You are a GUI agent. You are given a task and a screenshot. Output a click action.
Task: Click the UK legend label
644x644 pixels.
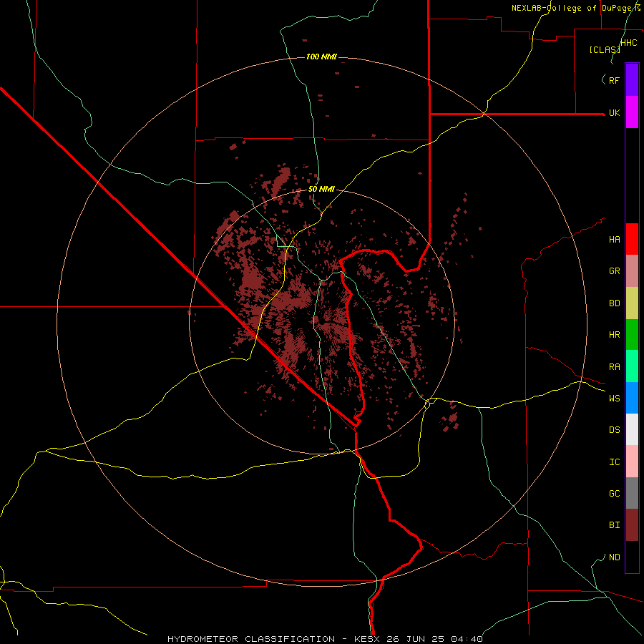[x=614, y=113]
